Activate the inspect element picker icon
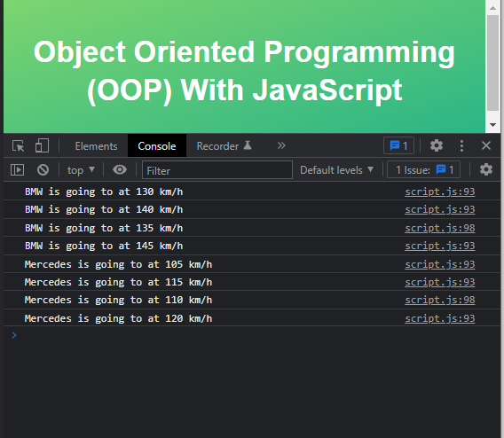 point(19,145)
